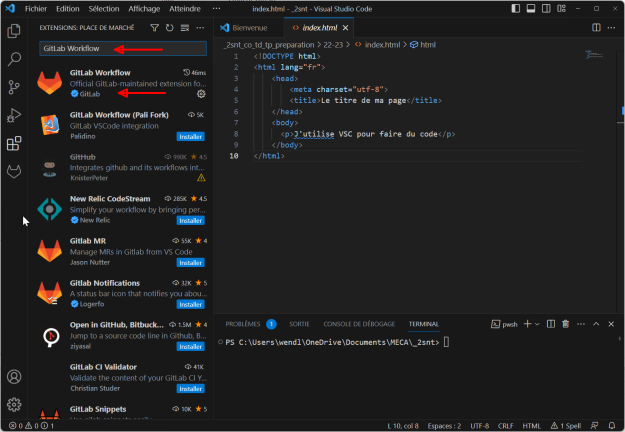Change file encoding UTF-8
This screenshot has height=432, width=625.
click(x=480, y=426)
